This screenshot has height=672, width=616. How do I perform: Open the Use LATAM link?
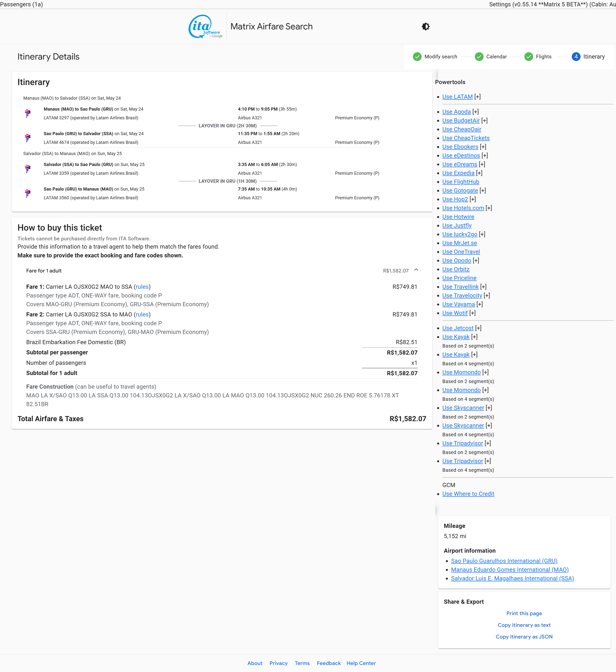tap(457, 97)
